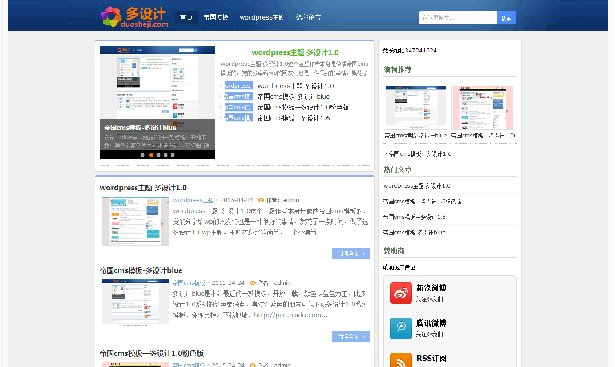Click the second blue category tag in featured list
This screenshot has height=367, width=615.
pyautogui.click(x=238, y=96)
